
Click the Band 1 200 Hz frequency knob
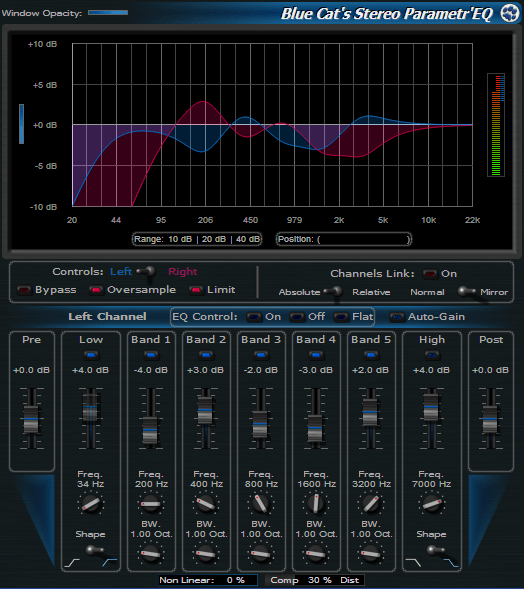[151, 504]
